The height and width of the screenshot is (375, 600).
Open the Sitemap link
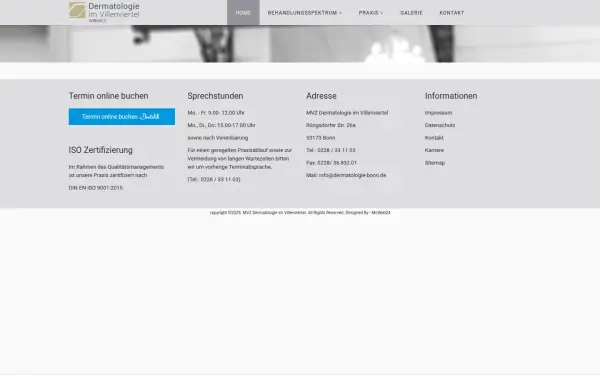click(x=435, y=163)
